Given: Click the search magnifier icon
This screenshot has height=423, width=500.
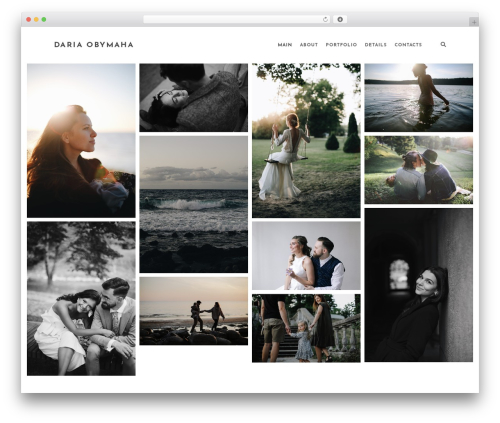Looking at the screenshot, I should coord(443,44).
